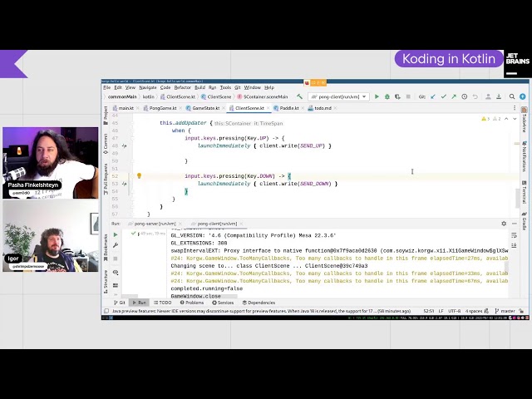The image size is (532, 399).
Task: Click the eye icon in the Run panel
Action: click(x=116, y=273)
